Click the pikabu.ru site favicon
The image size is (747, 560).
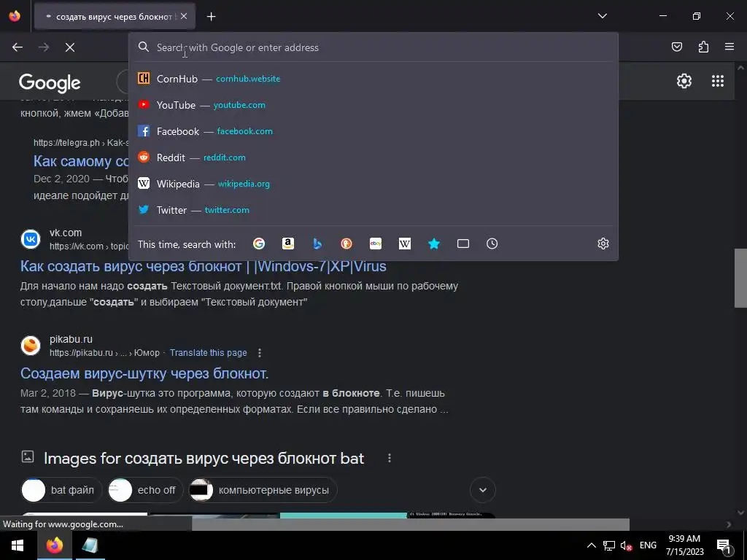pyautogui.click(x=31, y=345)
